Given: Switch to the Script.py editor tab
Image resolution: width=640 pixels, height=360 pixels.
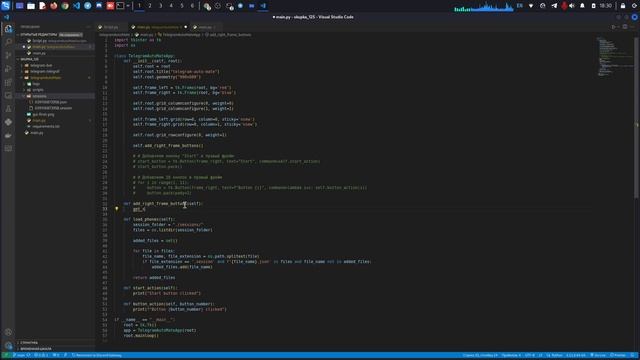Looking at the screenshot, I should 111,27.
